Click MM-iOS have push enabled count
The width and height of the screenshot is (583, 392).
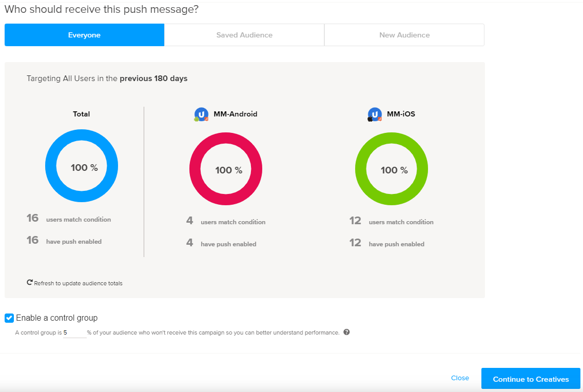(355, 243)
